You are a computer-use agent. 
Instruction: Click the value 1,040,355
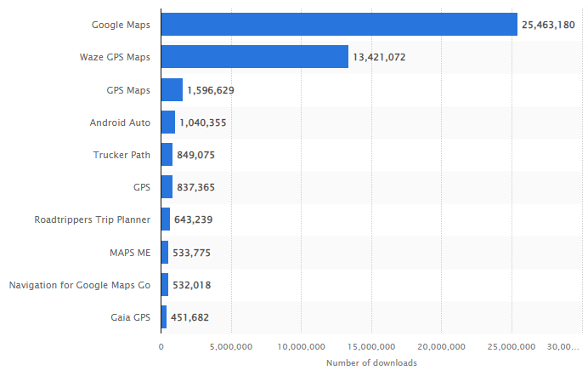(203, 122)
